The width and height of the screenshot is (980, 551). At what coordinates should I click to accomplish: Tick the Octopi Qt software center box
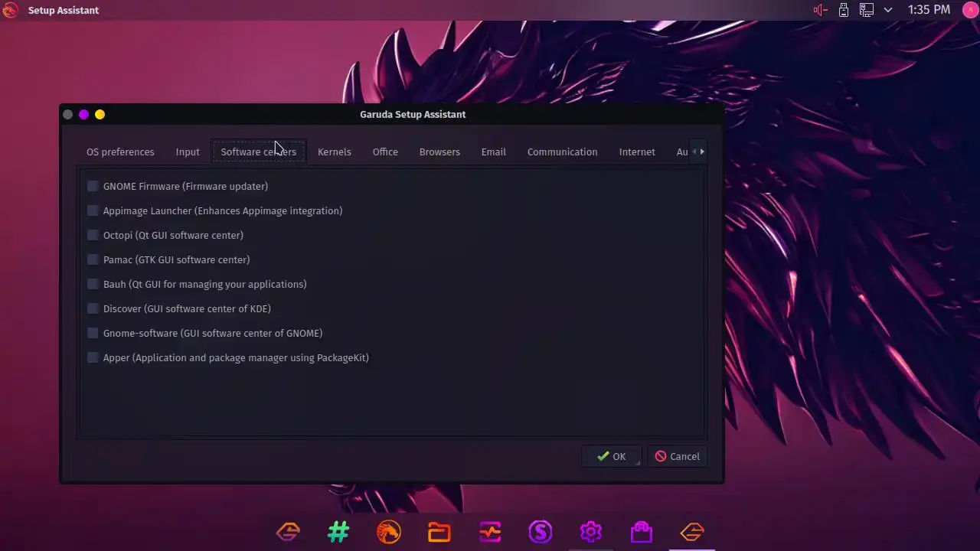pyautogui.click(x=93, y=235)
